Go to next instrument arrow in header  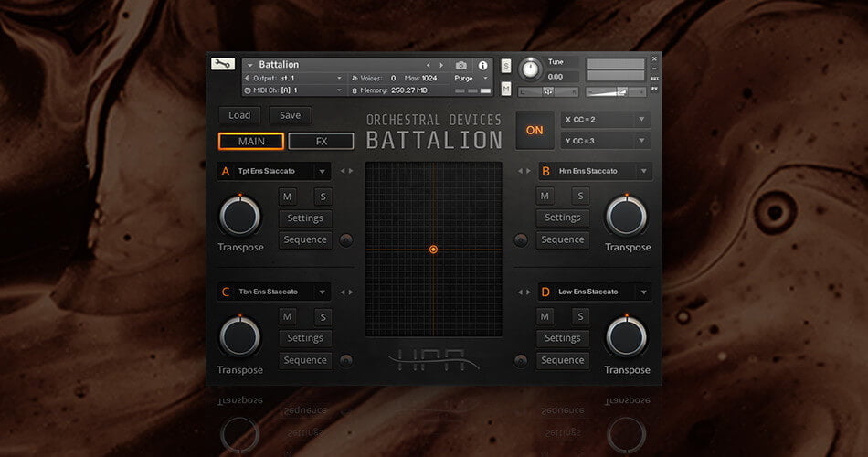[441, 66]
